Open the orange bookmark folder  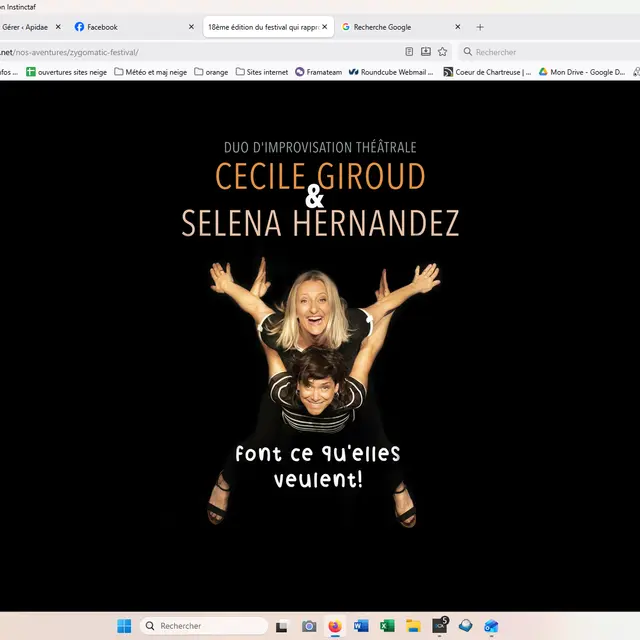tap(211, 72)
